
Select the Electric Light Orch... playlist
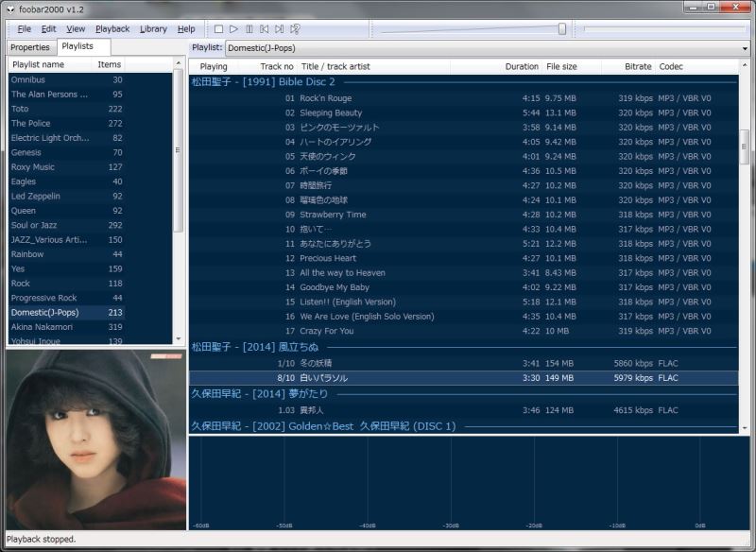(66, 138)
